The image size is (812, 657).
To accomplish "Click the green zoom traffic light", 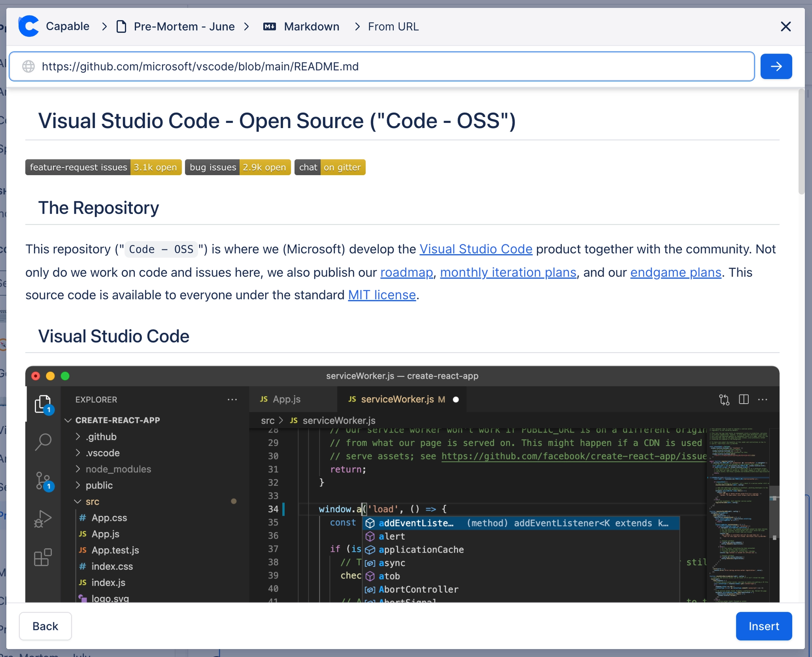I will click(x=65, y=376).
